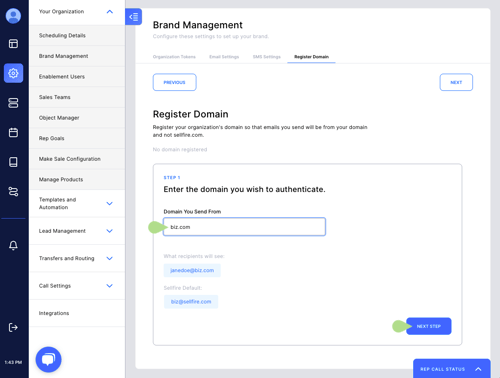Focus the Domain You Send From field
500x378 pixels.
pyautogui.click(x=244, y=227)
